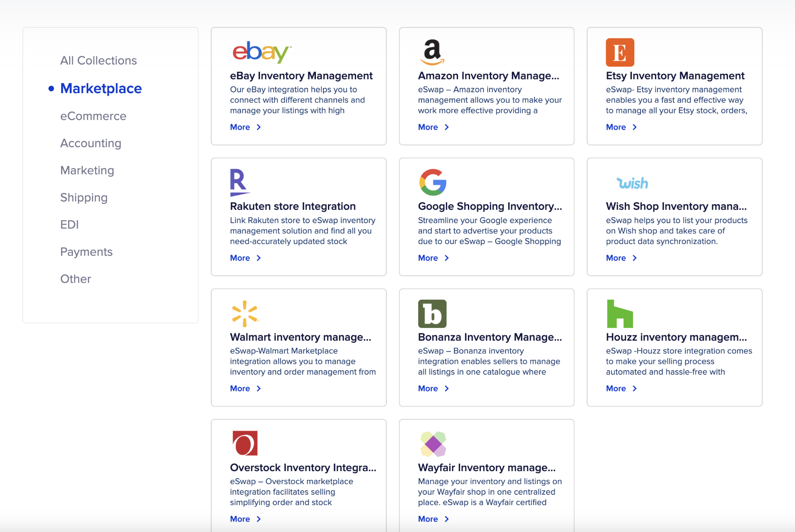Select the Marketplace category
795x532 pixels.
101,88
